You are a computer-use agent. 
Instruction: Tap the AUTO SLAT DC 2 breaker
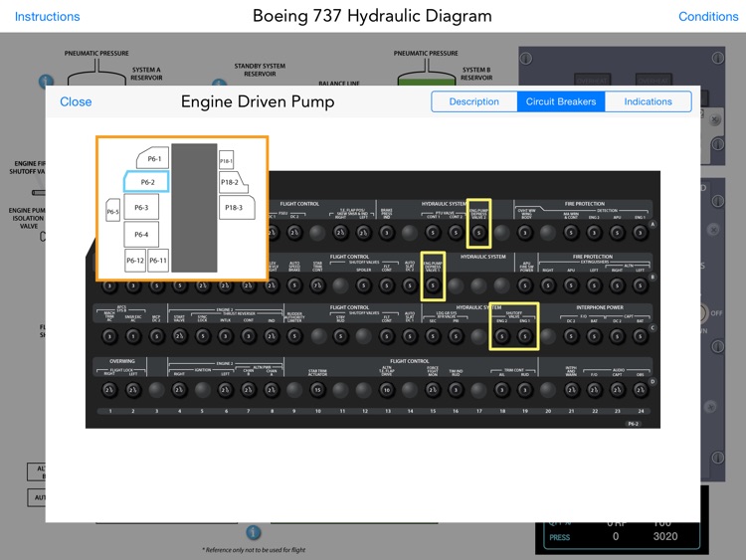coord(410,285)
